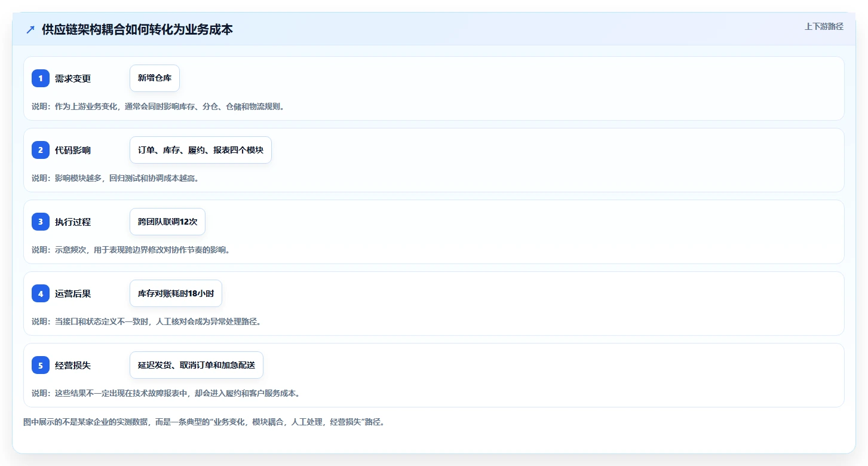
Task: Click the title 供应链架构耦合如何转化为业务成本
Action: pos(137,30)
